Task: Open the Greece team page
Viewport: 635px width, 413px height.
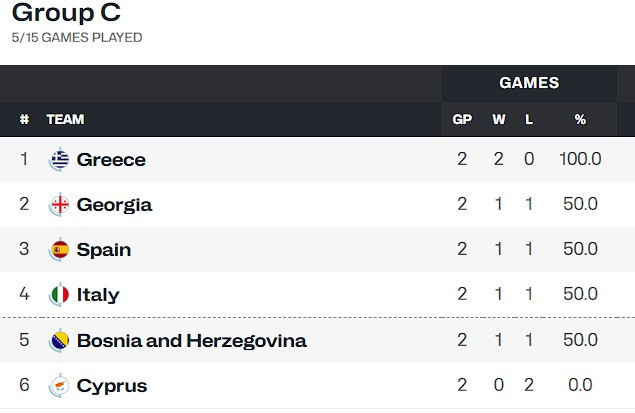Action: coord(111,160)
